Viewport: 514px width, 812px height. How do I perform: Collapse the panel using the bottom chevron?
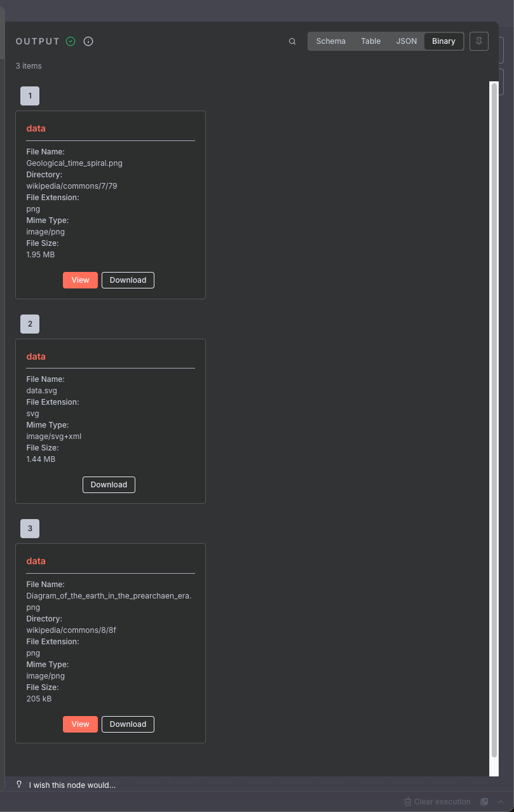(501, 801)
